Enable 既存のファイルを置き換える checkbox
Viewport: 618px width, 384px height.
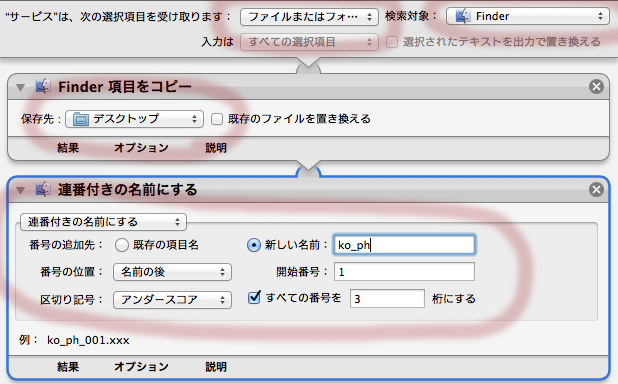[217, 119]
